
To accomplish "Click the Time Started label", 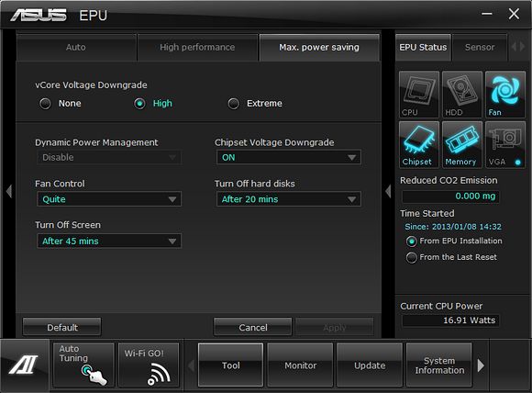I will pos(427,213).
